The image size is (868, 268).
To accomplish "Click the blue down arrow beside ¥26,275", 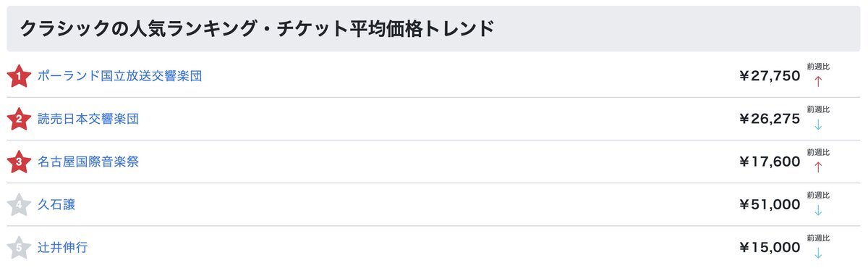I will tap(818, 125).
